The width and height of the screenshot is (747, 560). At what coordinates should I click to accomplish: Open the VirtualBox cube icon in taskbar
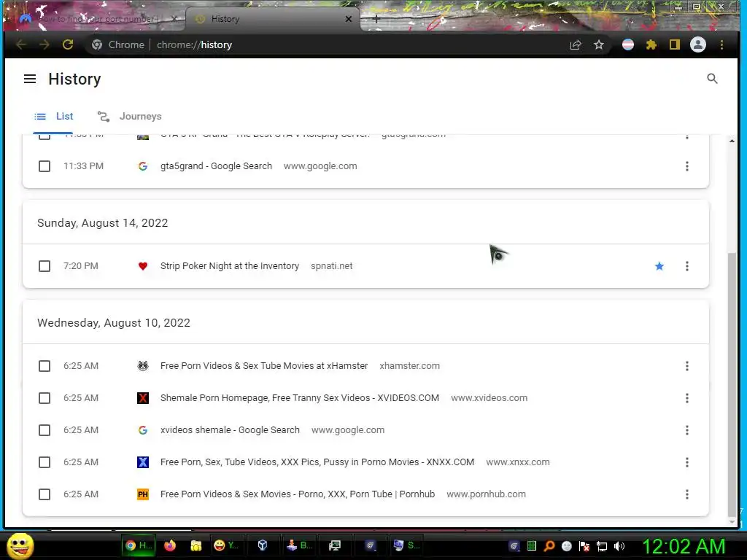tap(263, 545)
